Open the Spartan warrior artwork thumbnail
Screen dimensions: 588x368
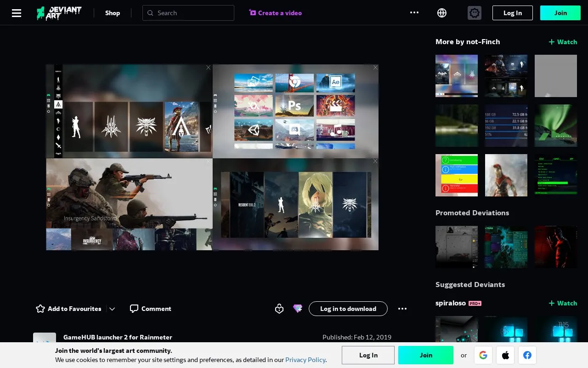(506, 175)
